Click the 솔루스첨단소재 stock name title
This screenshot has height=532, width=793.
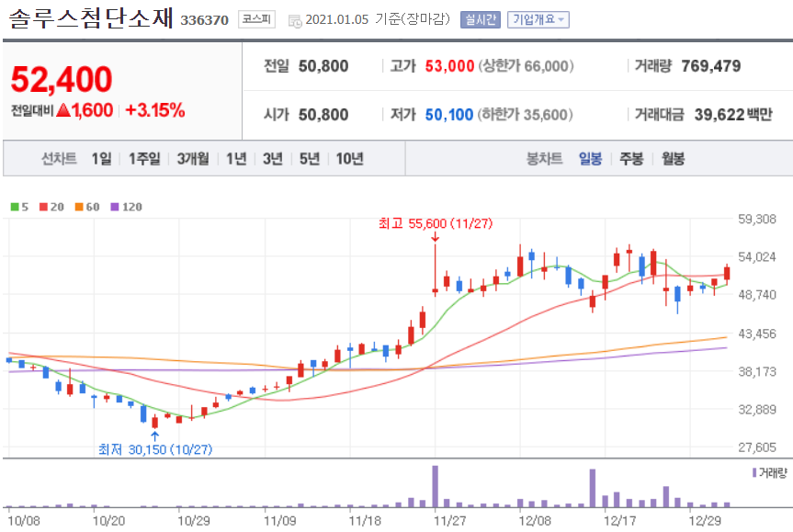[x=92, y=18]
